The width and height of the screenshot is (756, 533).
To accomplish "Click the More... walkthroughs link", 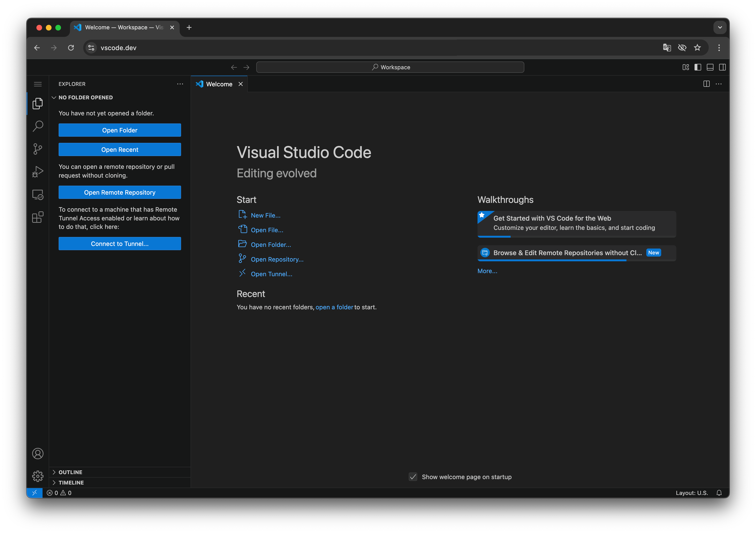I will click(x=487, y=271).
